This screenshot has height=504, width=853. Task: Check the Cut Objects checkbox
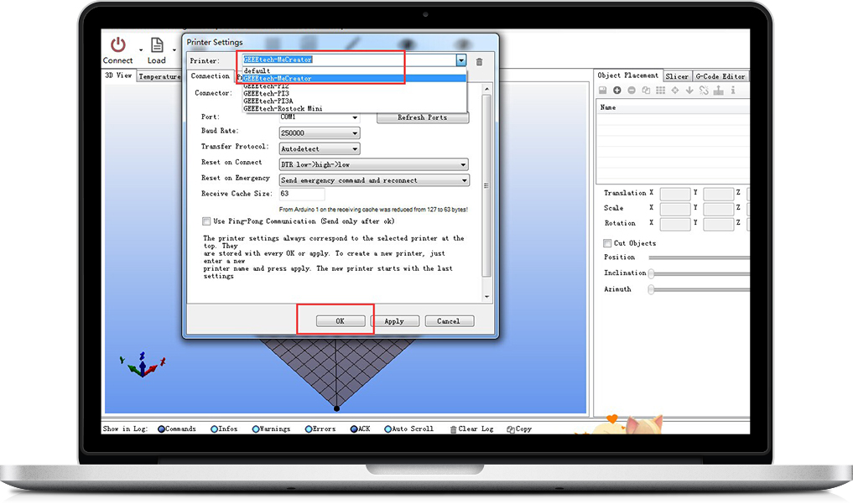coord(607,243)
